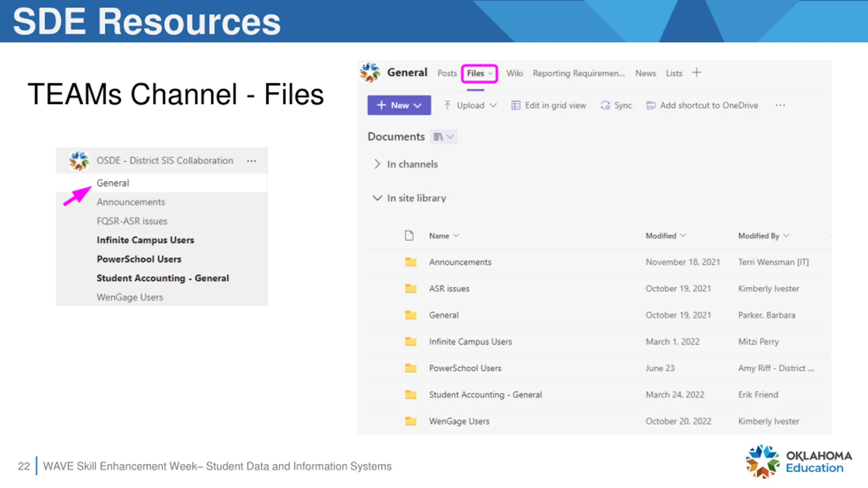Open Student Accounting - General folder icon
Screen dimensions: 868x488
pyautogui.click(x=411, y=394)
